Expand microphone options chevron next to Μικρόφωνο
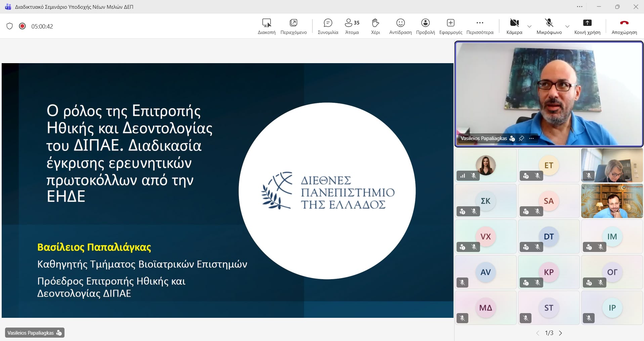 [x=567, y=26]
